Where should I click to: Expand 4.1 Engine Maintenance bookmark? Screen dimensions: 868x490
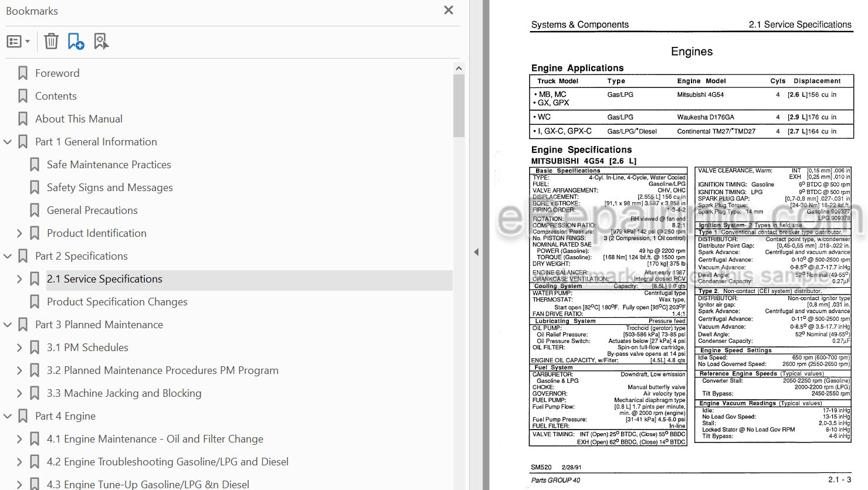pyautogui.click(x=19, y=439)
